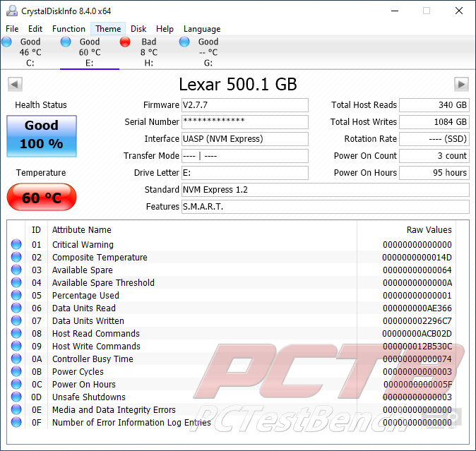Click the blue status orb for drive G:
Screen dimensions: 476x451
[x=184, y=42]
